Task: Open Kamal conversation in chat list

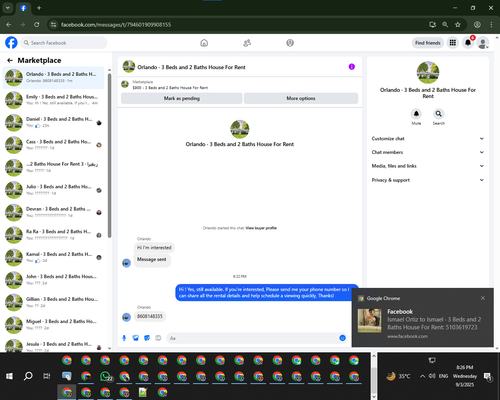Action: [53, 257]
